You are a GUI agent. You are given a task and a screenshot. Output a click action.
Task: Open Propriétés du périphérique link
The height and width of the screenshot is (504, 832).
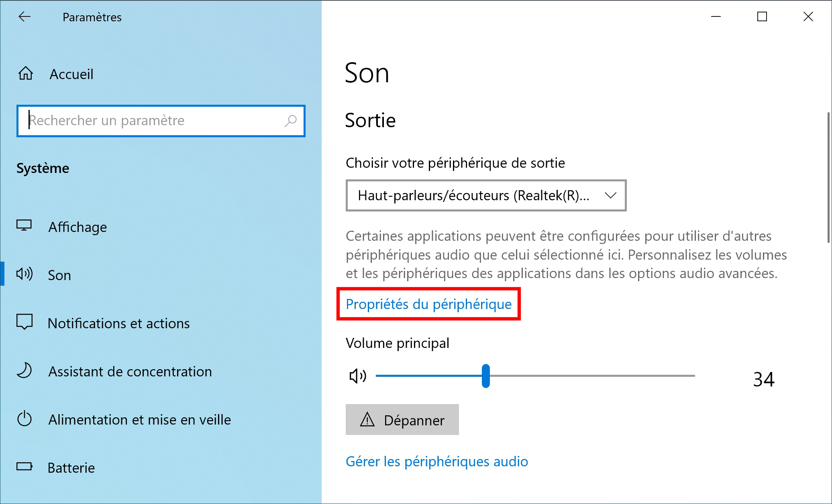click(428, 304)
